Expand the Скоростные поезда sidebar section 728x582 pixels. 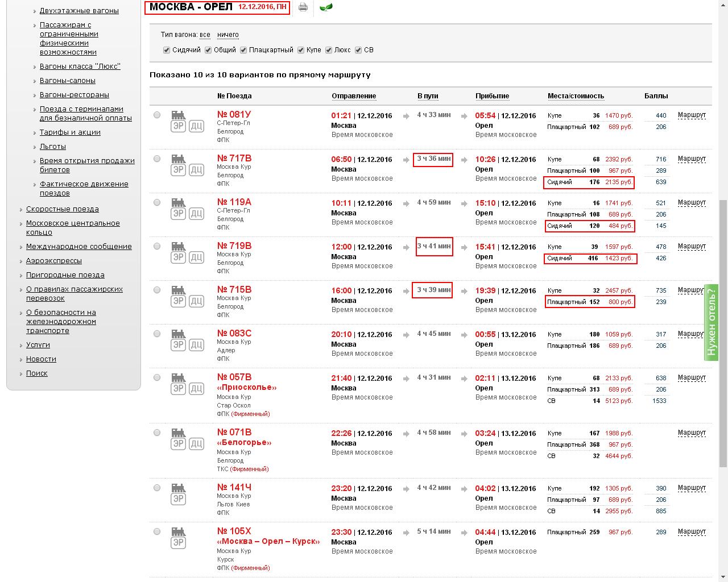(63, 209)
